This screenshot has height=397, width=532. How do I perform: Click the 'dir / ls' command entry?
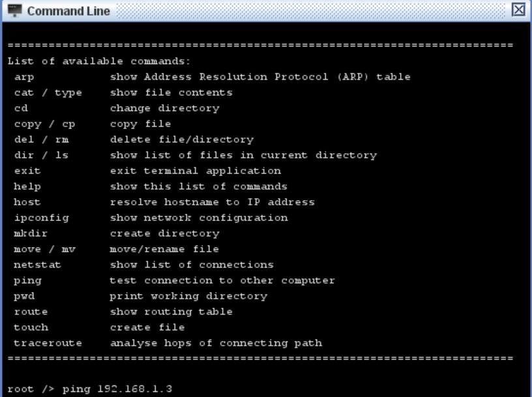[x=41, y=155]
